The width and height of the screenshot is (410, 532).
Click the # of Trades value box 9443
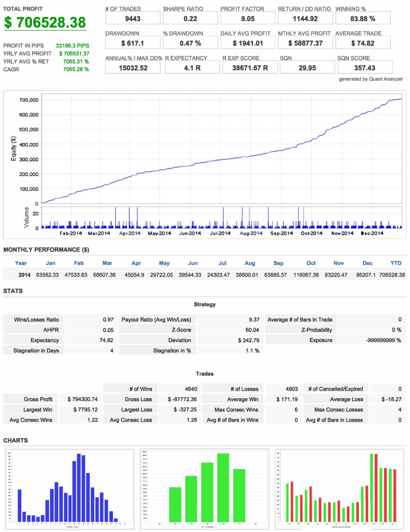click(x=133, y=19)
